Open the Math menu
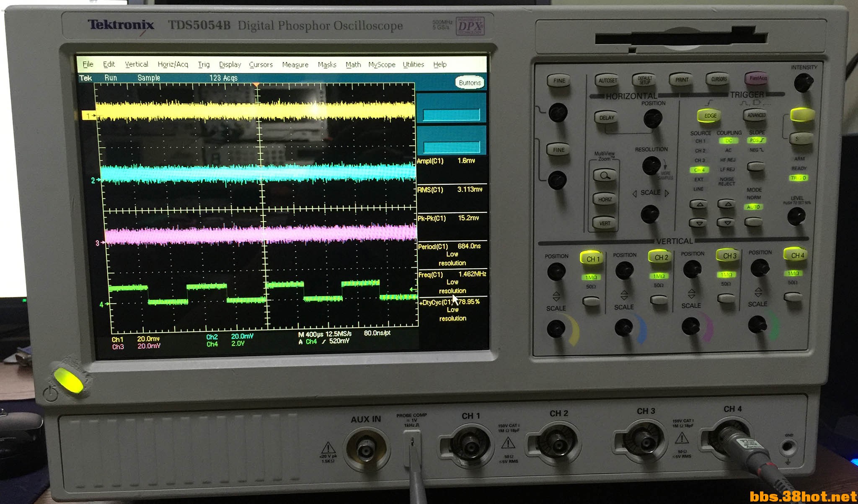Viewport: 858px width, 504px height. click(353, 65)
